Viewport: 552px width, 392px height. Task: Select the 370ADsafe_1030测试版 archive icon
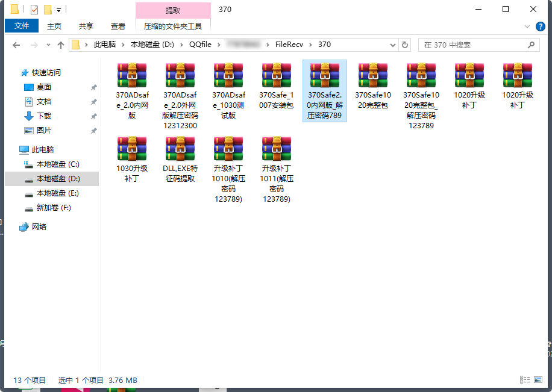[x=228, y=75]
